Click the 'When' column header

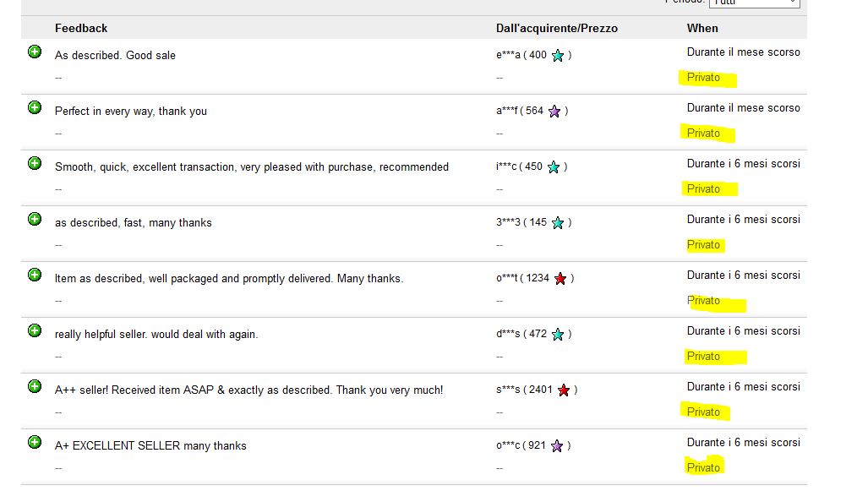(x=702, y=28)
